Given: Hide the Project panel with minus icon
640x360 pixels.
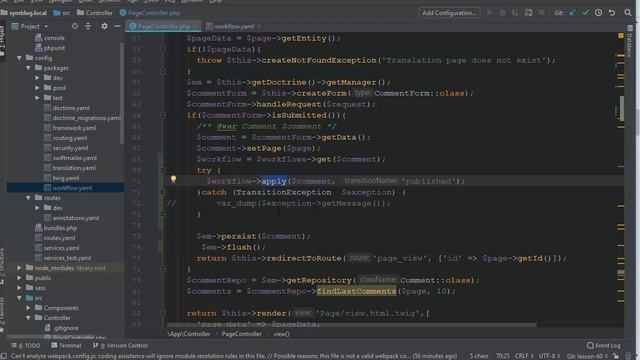Looking at the screenshot, I should pyautogui.click(x=117, y=26).
